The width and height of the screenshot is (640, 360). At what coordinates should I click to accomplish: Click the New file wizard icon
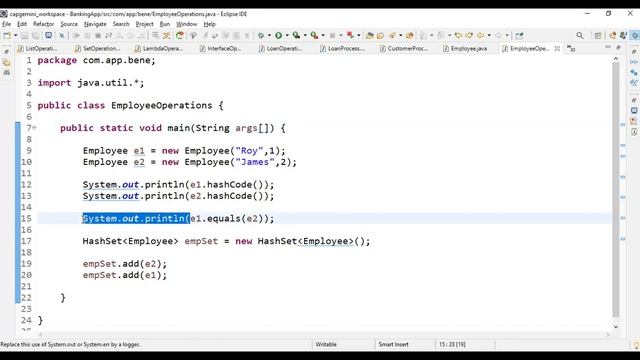click(x=7, y=36)
